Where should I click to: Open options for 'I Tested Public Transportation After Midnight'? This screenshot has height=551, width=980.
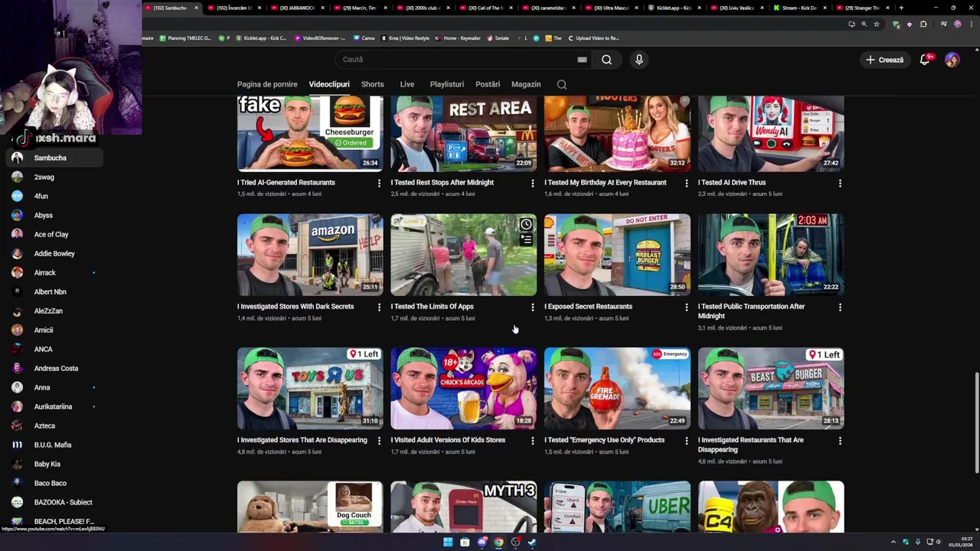840,307
